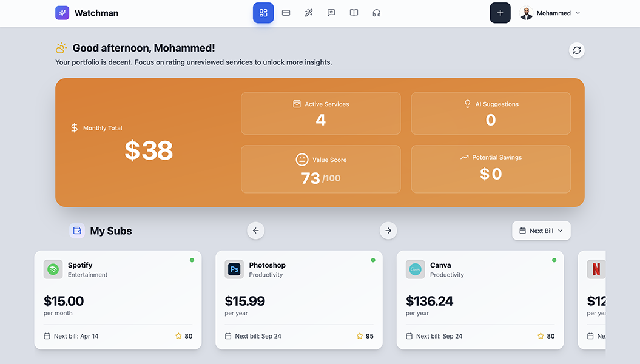Click the Watchman app logo
Image resolution: width=640 pixels, height=364 pixels.
click(62, 13)
